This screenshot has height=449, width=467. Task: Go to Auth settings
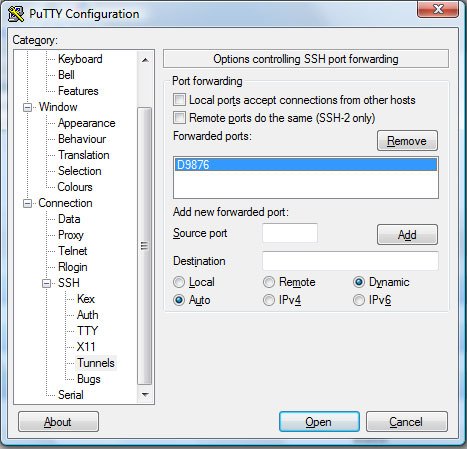click(x=88, y=315)
